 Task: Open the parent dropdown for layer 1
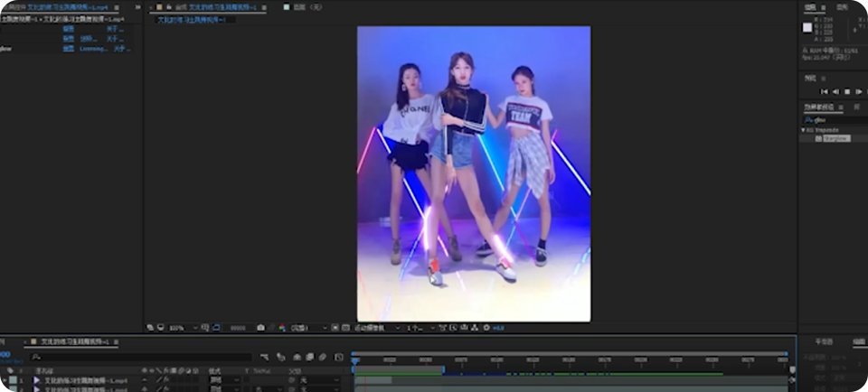pyautogui.click(x=320, y=380)
